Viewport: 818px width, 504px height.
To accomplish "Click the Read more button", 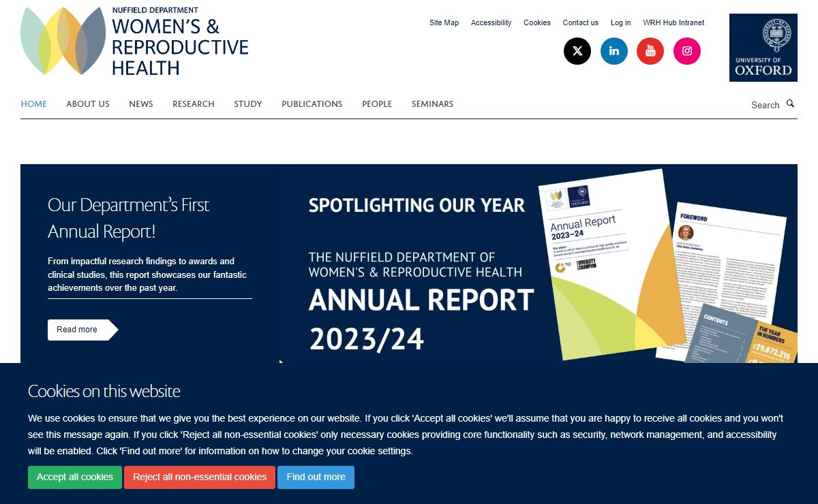I will (82, 330).
